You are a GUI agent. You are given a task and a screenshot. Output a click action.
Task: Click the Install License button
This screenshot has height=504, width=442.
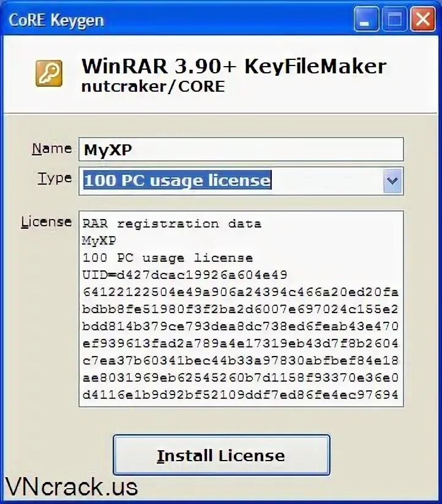(222, 455)
